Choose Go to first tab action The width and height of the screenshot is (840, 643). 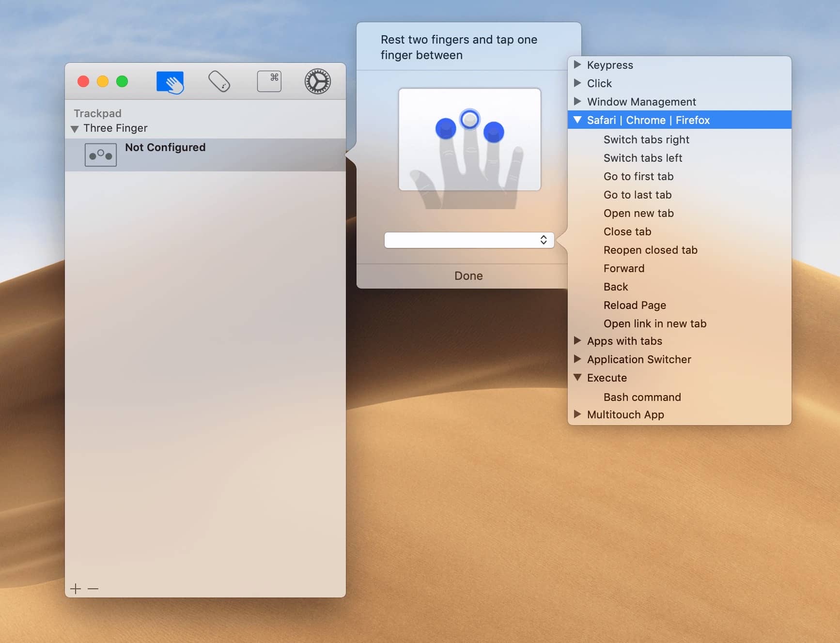point(638,176)
